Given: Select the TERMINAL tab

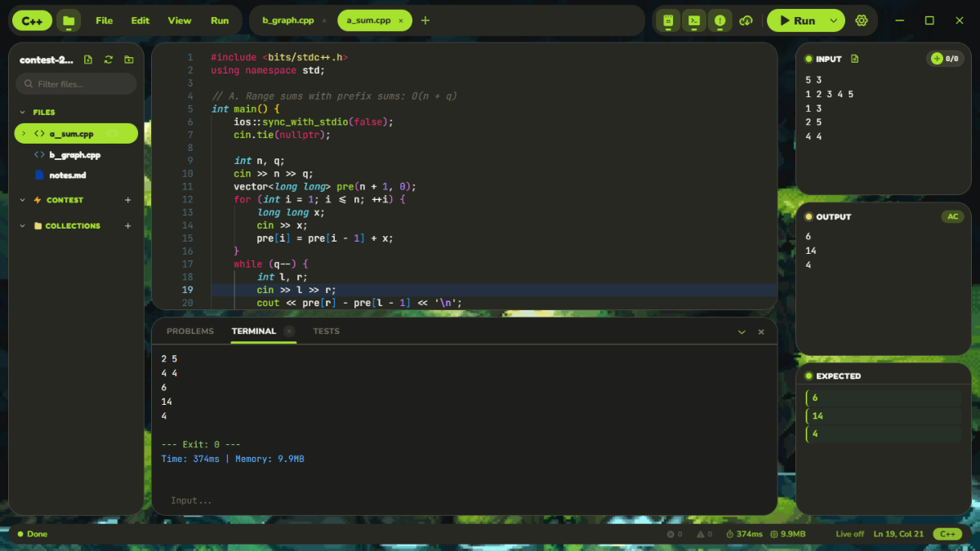Looking at the screenshot, I should pyautogui.click(x=254, y=331).
